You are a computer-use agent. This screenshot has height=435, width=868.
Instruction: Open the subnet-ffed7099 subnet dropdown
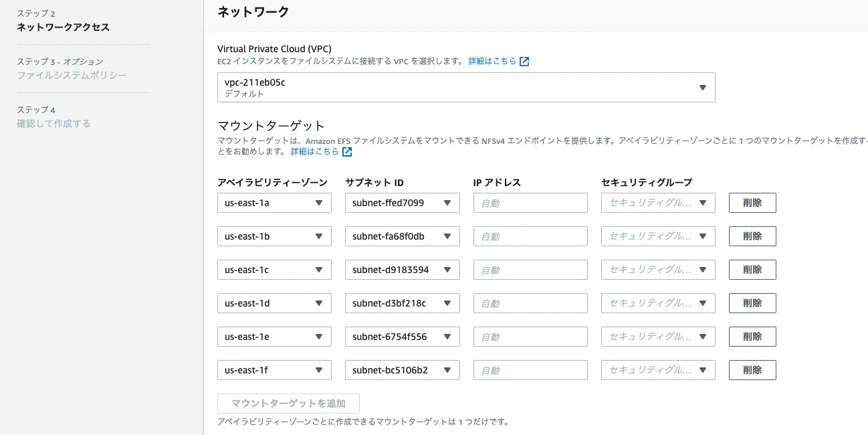pos(403,203)
